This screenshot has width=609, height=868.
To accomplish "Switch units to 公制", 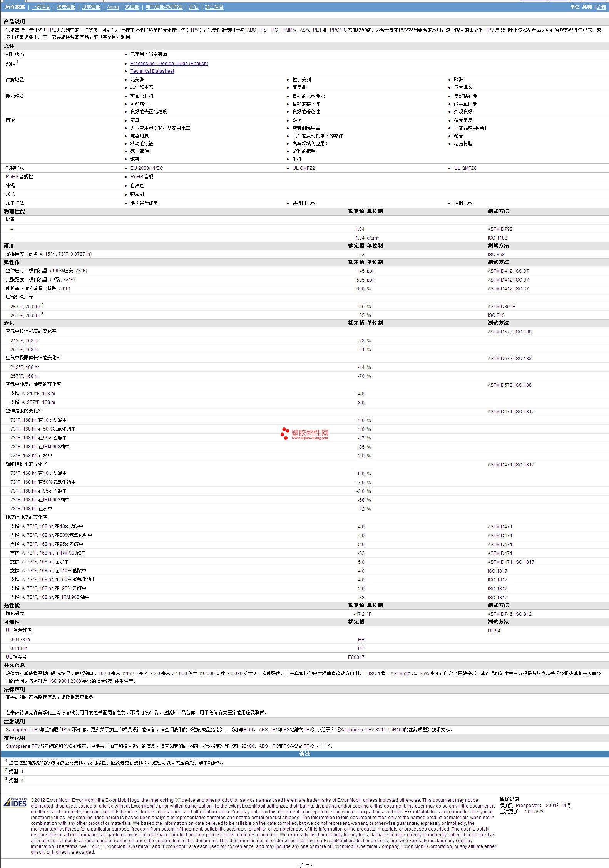I will [601, 7].
